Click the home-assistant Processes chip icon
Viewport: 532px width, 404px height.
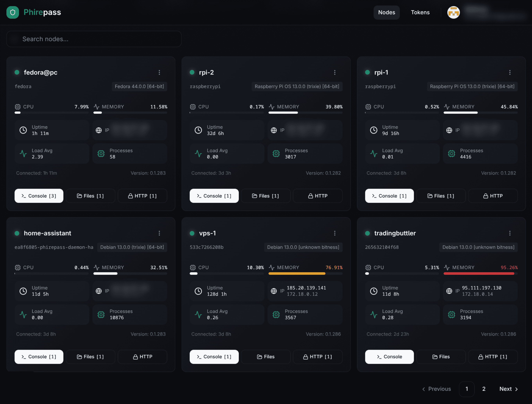[101, 314]
